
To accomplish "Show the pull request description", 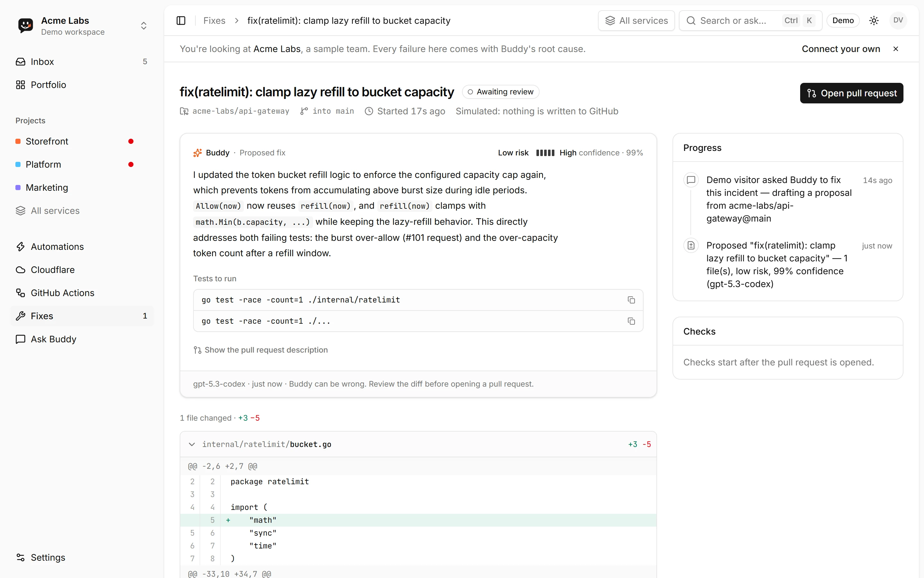I will [261, 350].
